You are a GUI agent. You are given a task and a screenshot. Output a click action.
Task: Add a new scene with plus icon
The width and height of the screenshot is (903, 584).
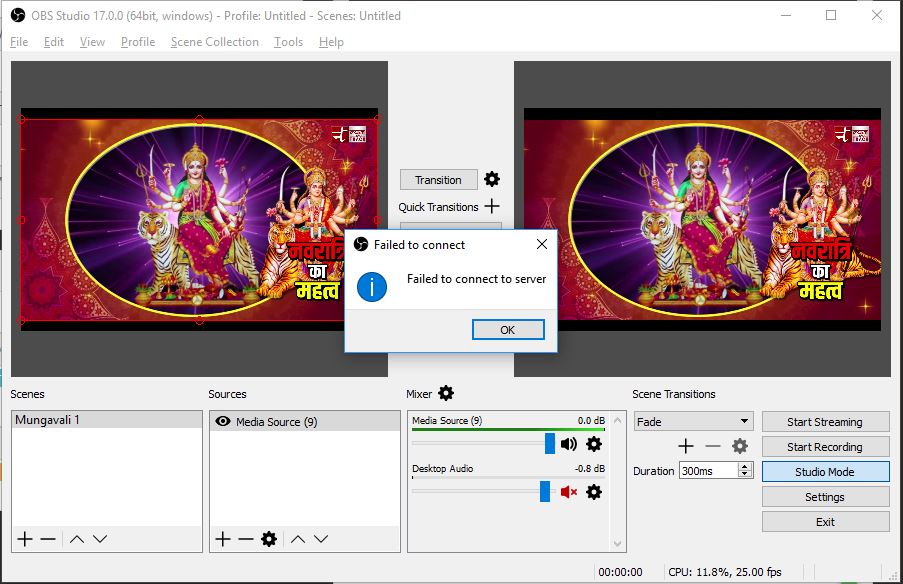25,539
